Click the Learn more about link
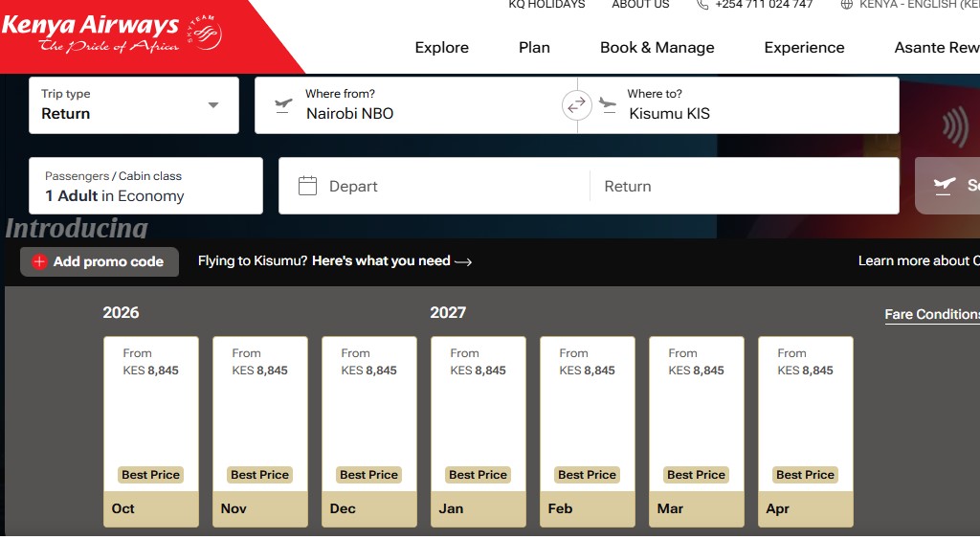 pyautogui.click(x=919, y=260)
